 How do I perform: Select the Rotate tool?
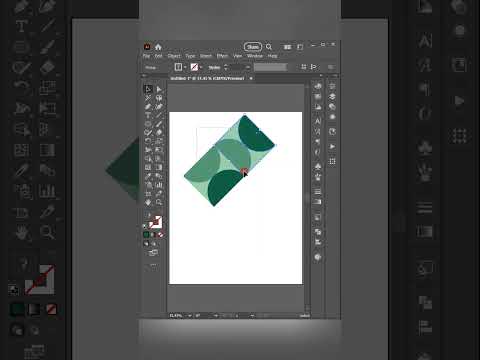[148, 141]
